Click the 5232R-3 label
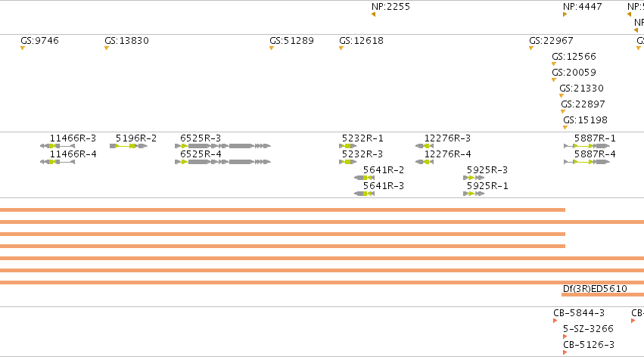This screenshot has width=644, height=357. pos(362,154)
